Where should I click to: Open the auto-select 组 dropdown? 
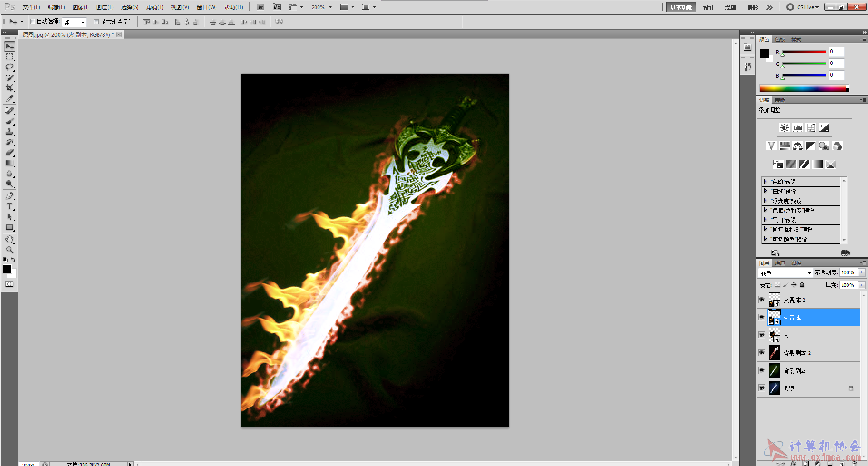point(74,22)
